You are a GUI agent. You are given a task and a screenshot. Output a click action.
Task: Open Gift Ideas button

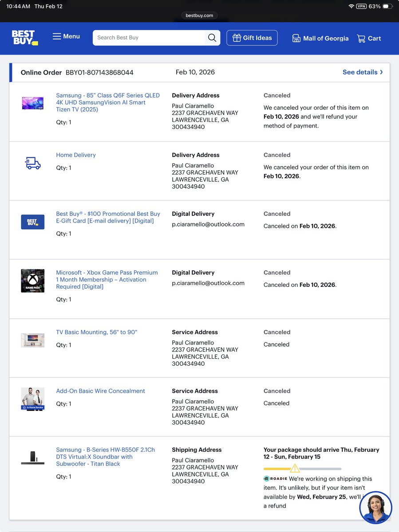tap(252, 38)
